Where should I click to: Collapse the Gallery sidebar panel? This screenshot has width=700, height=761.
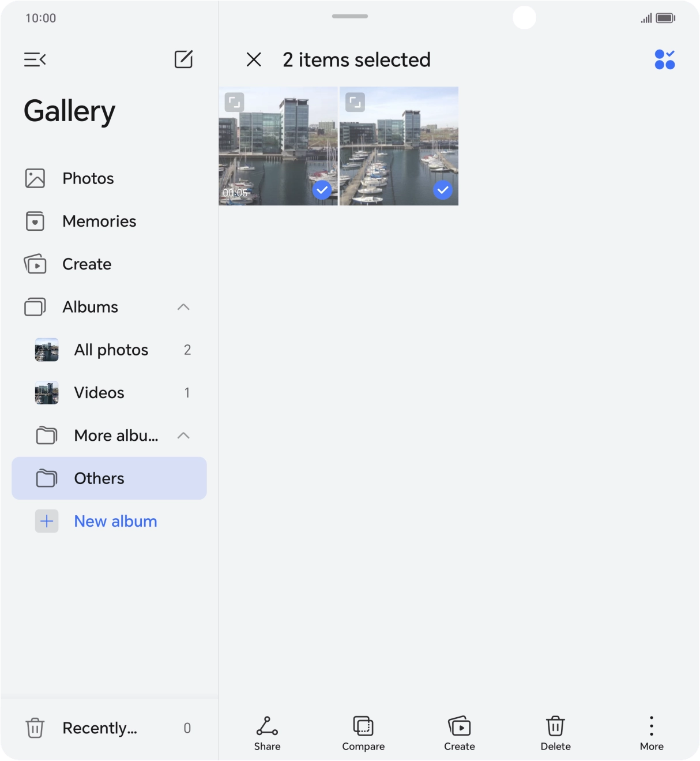tap(35, 59)
